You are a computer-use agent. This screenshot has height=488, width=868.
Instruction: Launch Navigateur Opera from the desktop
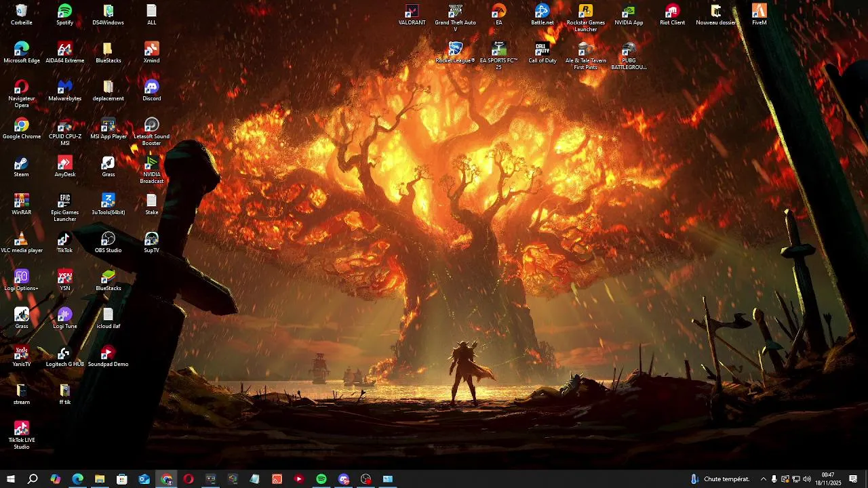pos(22,94)
